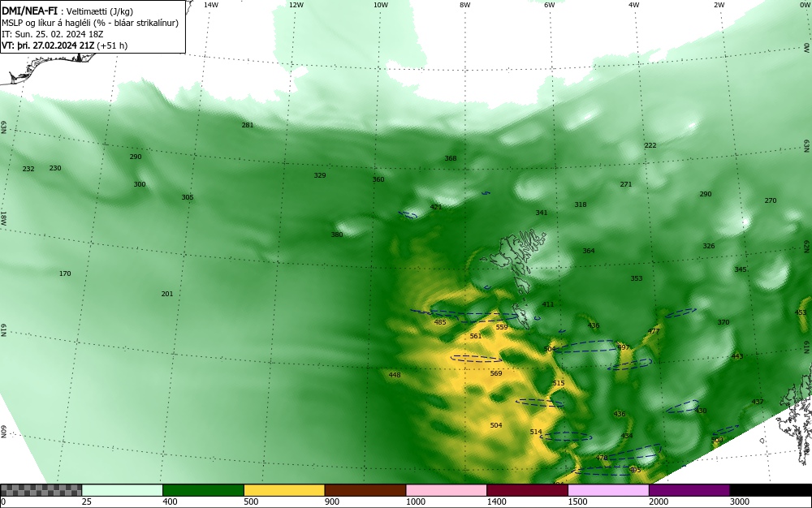Select the black above-3000 legend swatch

[771, 490]
